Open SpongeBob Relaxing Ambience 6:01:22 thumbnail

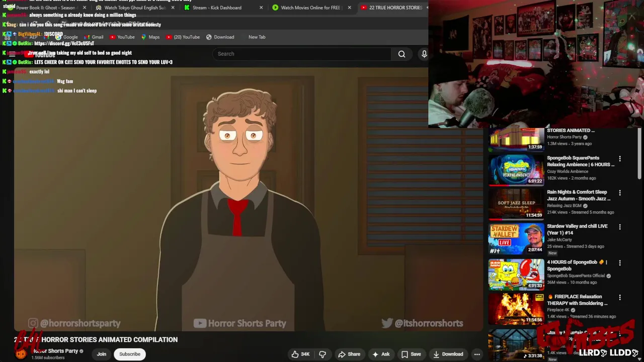(516, 169)
